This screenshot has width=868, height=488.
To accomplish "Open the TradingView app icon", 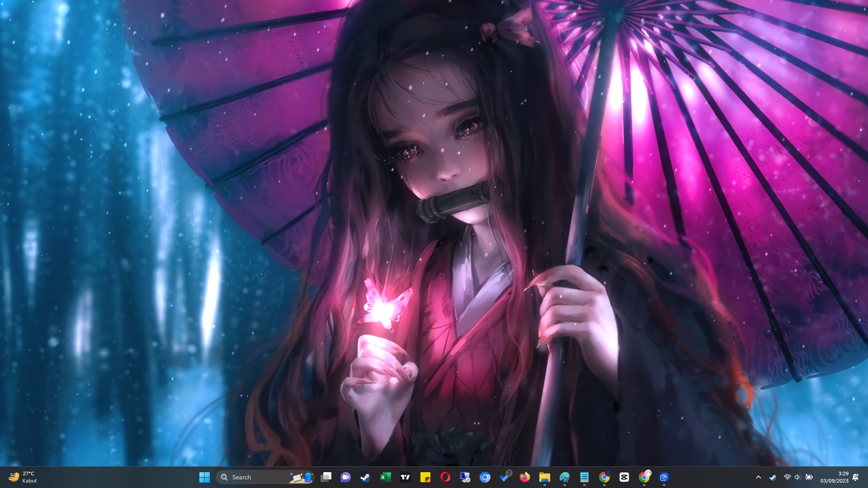I will [x=406, y=477].
